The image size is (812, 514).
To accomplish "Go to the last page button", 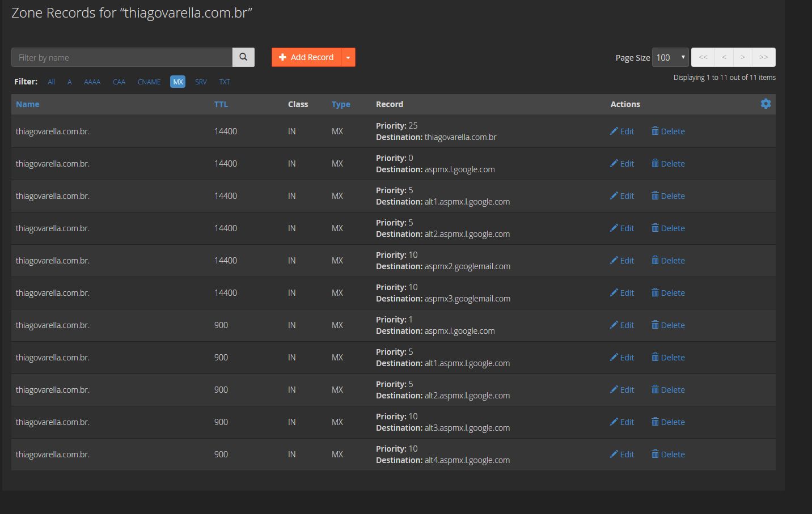I will point(764,57).
